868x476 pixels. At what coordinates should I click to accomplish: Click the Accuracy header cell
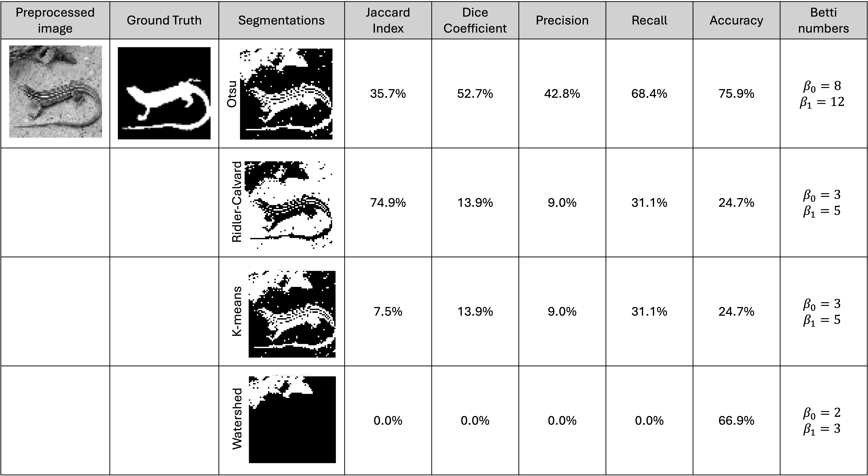click(736, 20)
